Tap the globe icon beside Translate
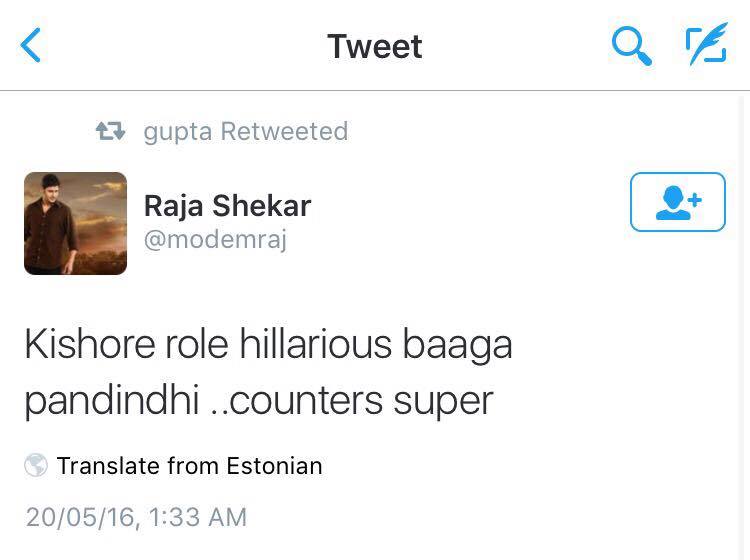750x560 pixels. [x=36, y=465]
